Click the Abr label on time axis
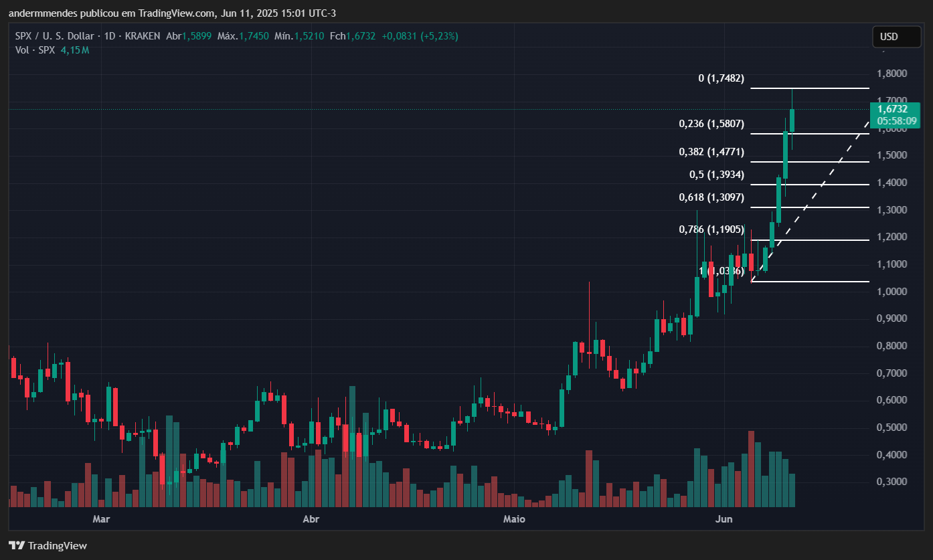This screenshot has width=933, height=560. tap(311, 519)
